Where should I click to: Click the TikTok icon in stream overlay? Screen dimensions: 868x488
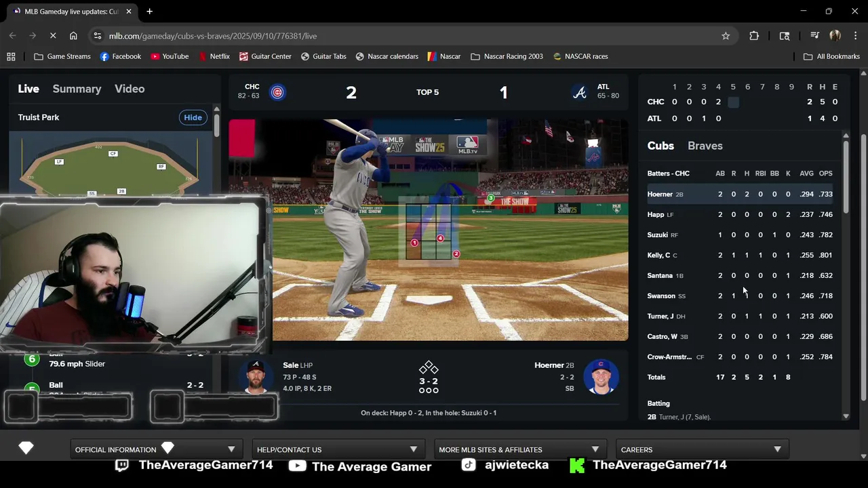tap(469, 465)
